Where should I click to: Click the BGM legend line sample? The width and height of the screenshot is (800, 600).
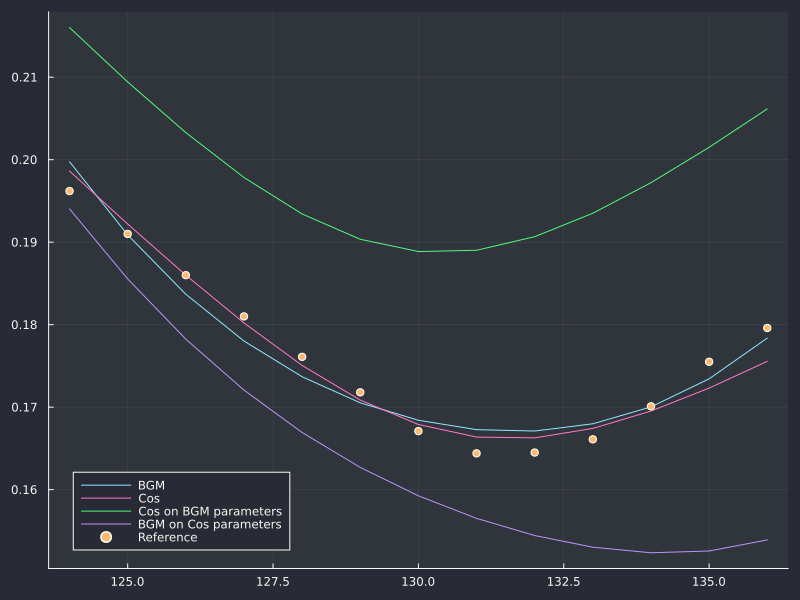coord(106,485)
